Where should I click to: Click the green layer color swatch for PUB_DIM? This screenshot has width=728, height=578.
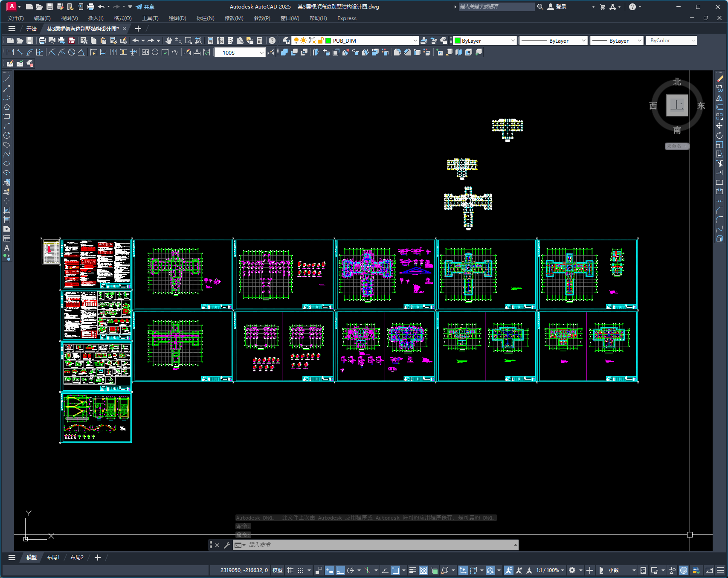coord(328,41)
